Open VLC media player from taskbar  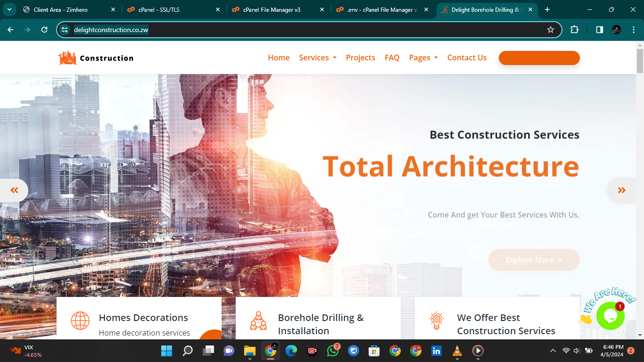point(457,351)
